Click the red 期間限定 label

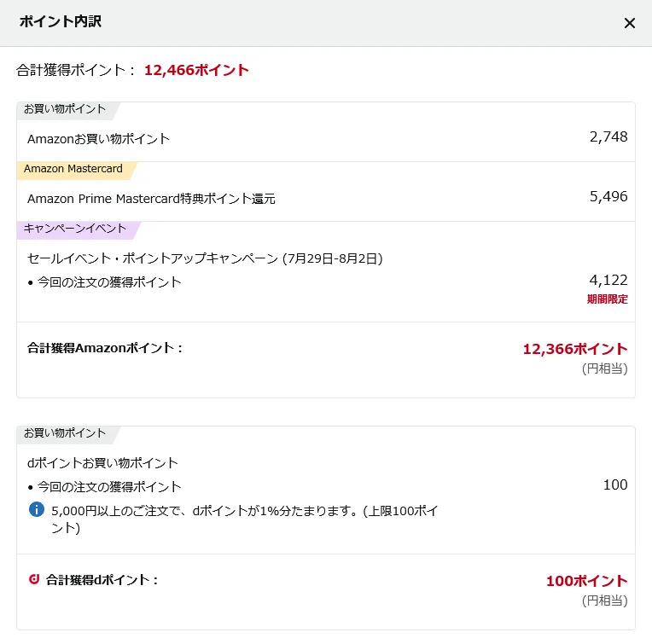click(x=607, y=299)
